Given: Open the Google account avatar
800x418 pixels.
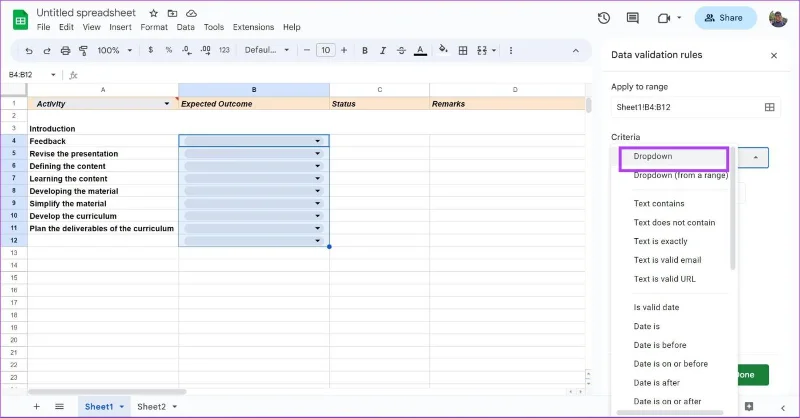Looking at the screenshot, I should [779, 18].
